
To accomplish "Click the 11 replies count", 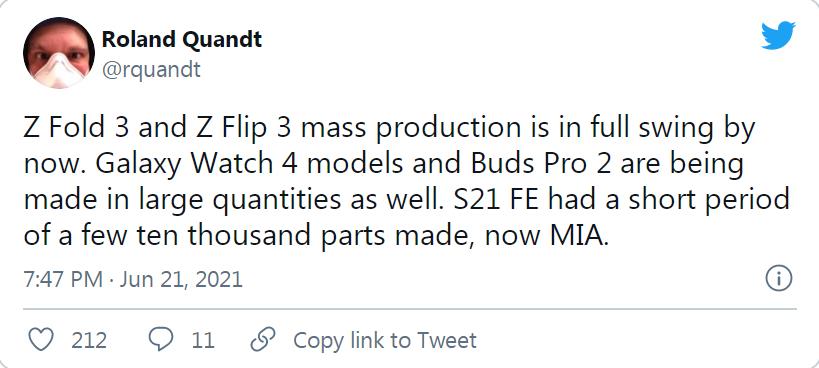I will tap(203, 340).
